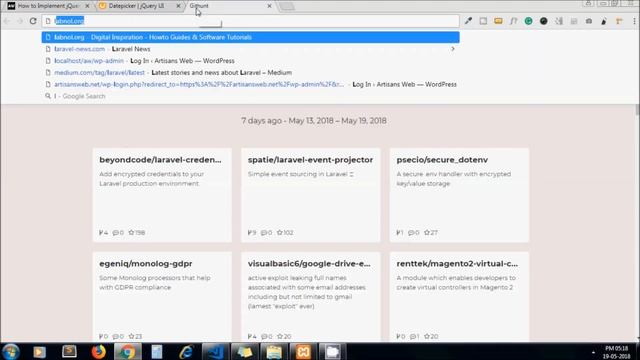This screenshot has height=360, width=640.
Task: Click the 198 stars count on beyondcode card
Action: pyautogui.click(x=137, y=233)
